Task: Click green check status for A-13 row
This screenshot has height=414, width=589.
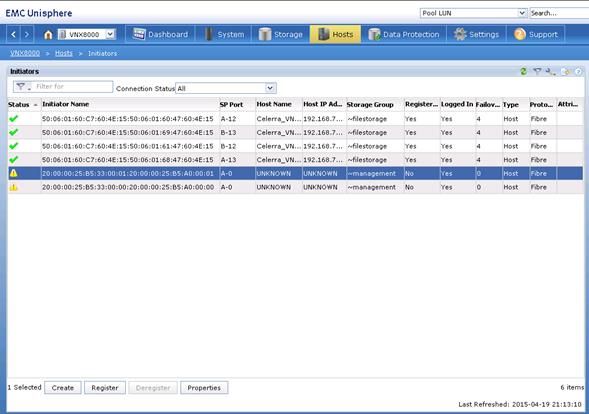Action: [x=14, y=160]
